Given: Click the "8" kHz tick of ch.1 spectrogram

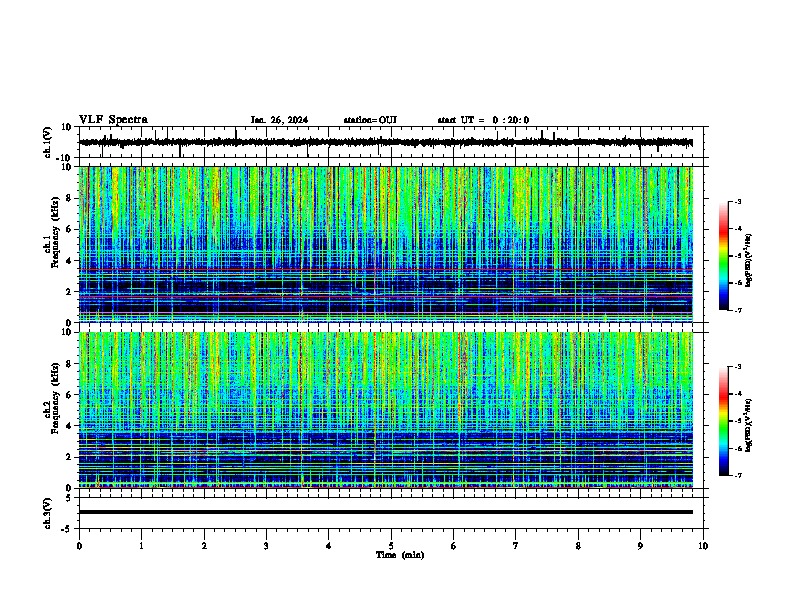Looking at the screenshot, I should point(70,198).
